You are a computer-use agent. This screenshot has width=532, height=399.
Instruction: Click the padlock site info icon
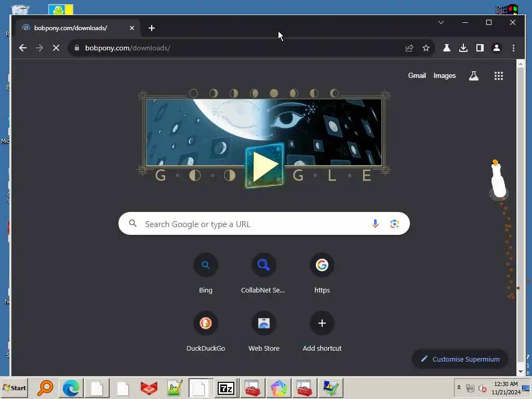tap(77, 48)
